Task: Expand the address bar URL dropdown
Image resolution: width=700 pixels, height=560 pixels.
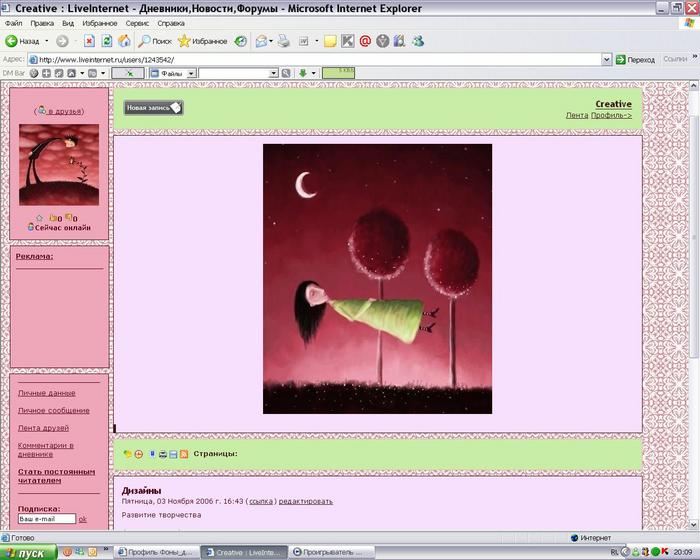Action: [x=605, y=59]
